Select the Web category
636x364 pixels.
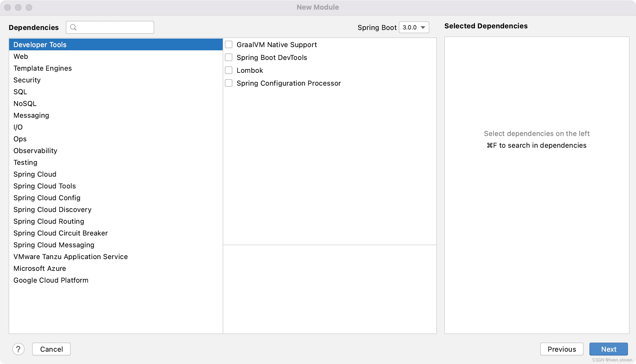116,56
